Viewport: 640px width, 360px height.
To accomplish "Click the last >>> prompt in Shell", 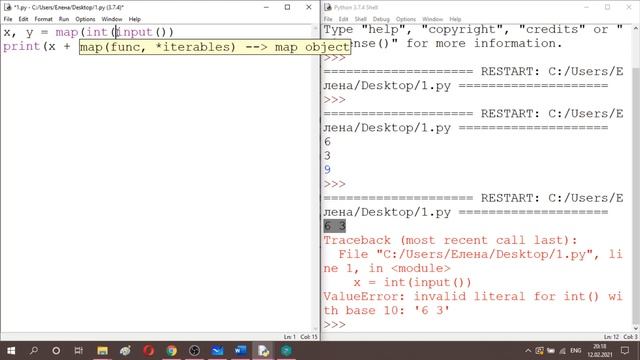I will click(x=334, y=324).
